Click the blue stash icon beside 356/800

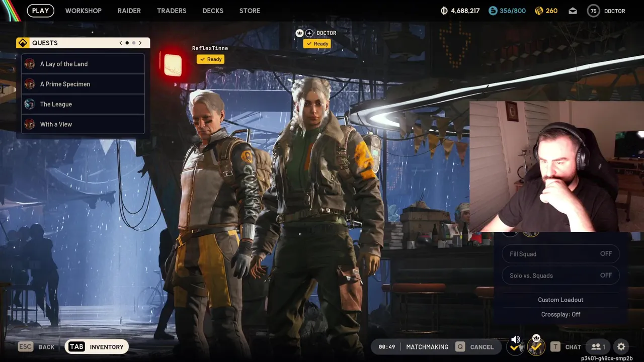(493, 11)
